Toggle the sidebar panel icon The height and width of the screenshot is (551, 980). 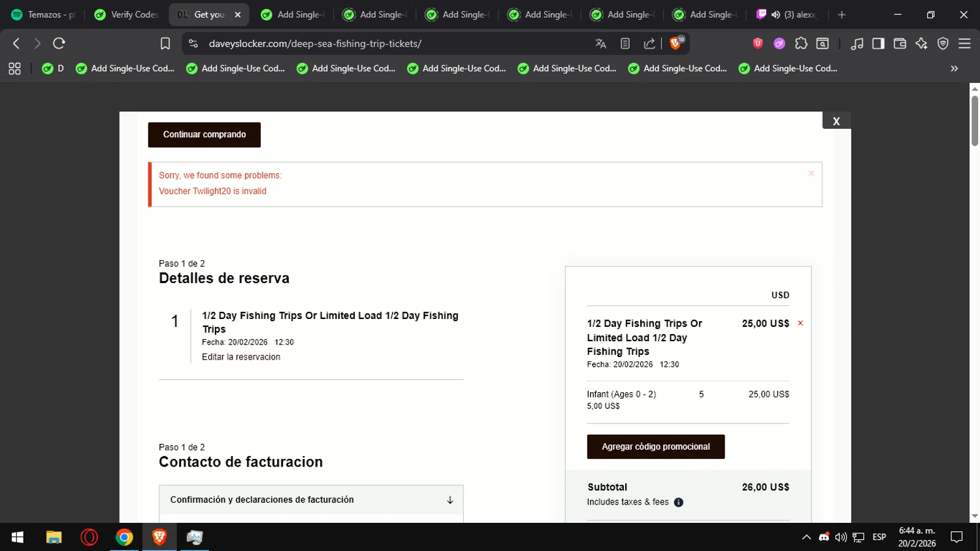pos(878,43)
